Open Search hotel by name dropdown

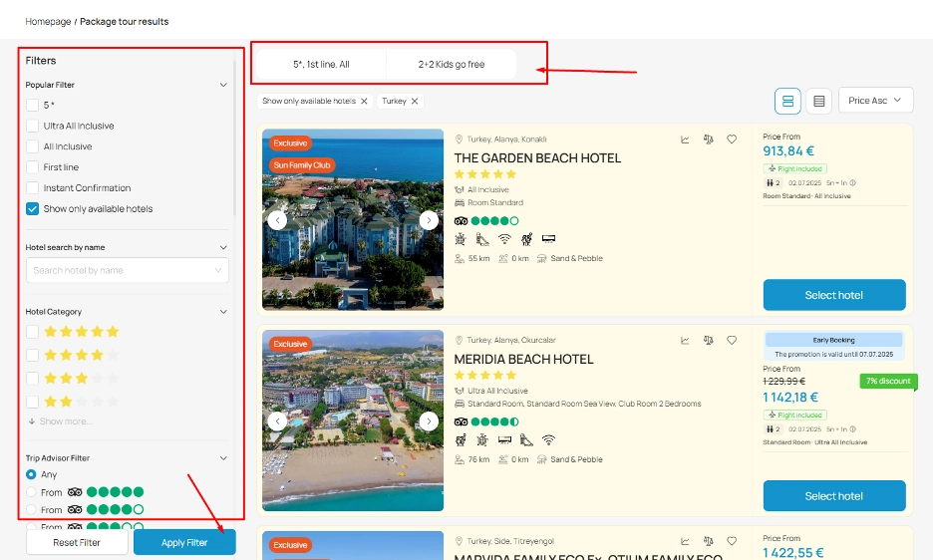[x=128, y=270]
